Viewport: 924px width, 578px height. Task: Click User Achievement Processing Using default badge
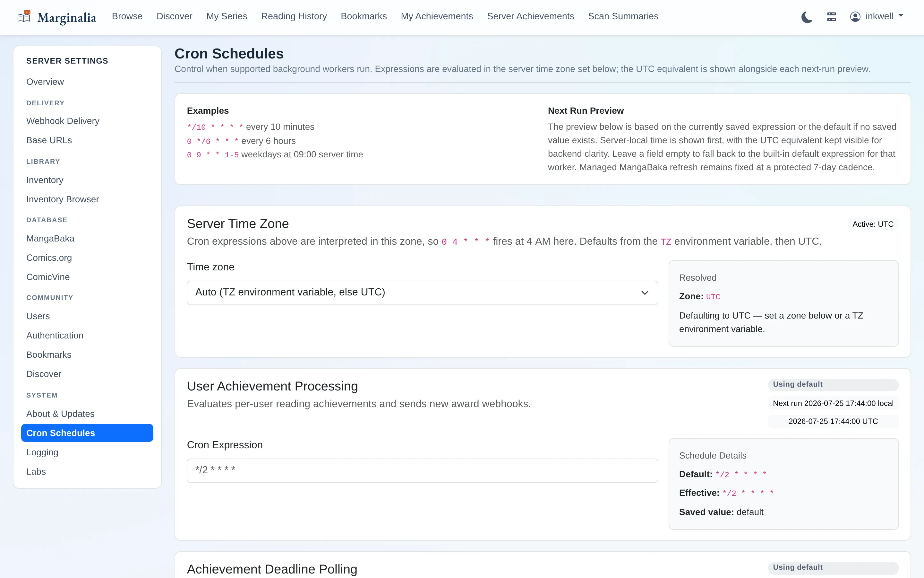833,385
